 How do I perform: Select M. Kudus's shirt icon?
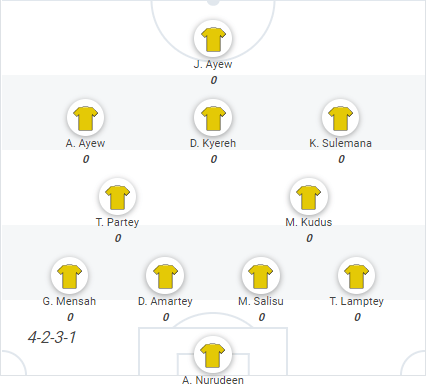tap(309, 197)
